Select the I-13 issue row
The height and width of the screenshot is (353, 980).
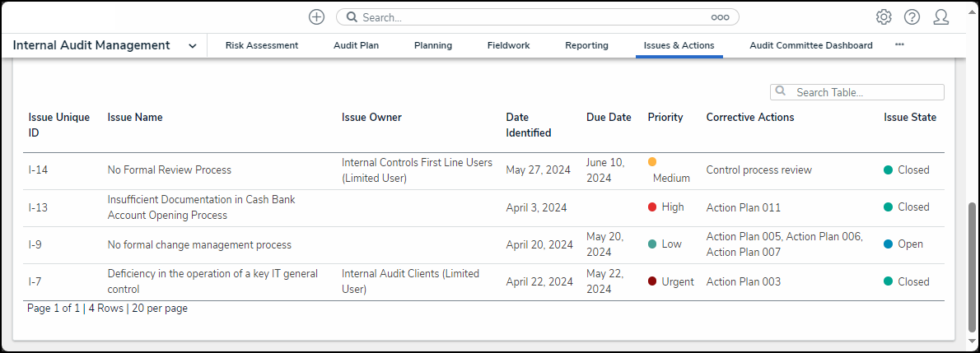click(x=38, y=207)
